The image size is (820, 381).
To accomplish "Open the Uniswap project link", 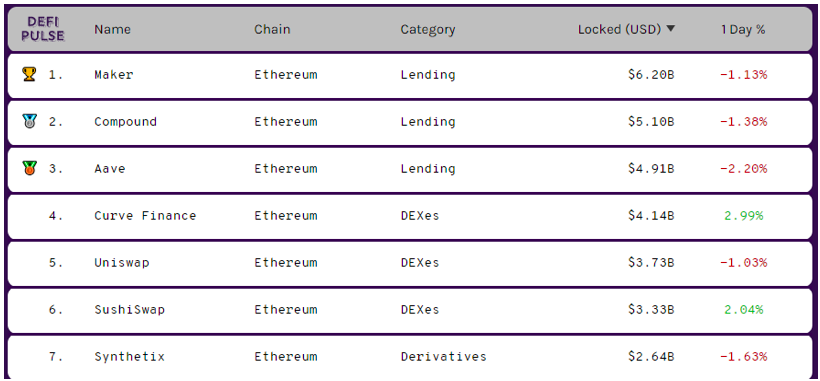I will (121, 263).
